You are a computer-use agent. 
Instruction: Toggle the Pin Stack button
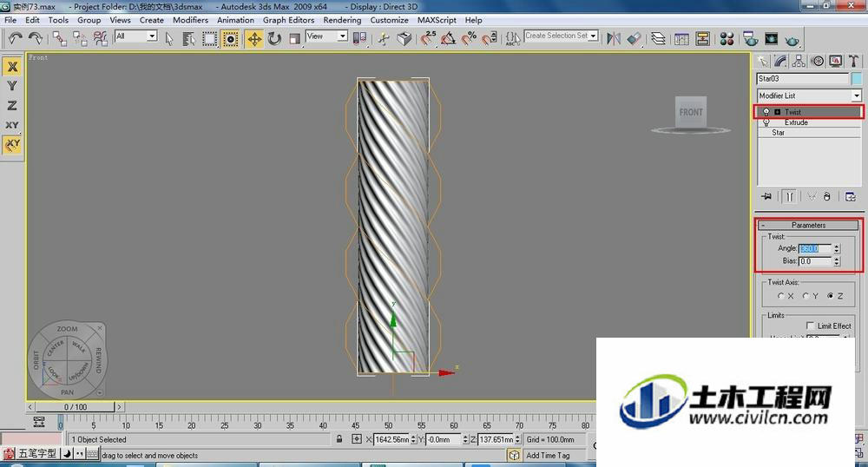pyautogui.click(x=766, y=196)
